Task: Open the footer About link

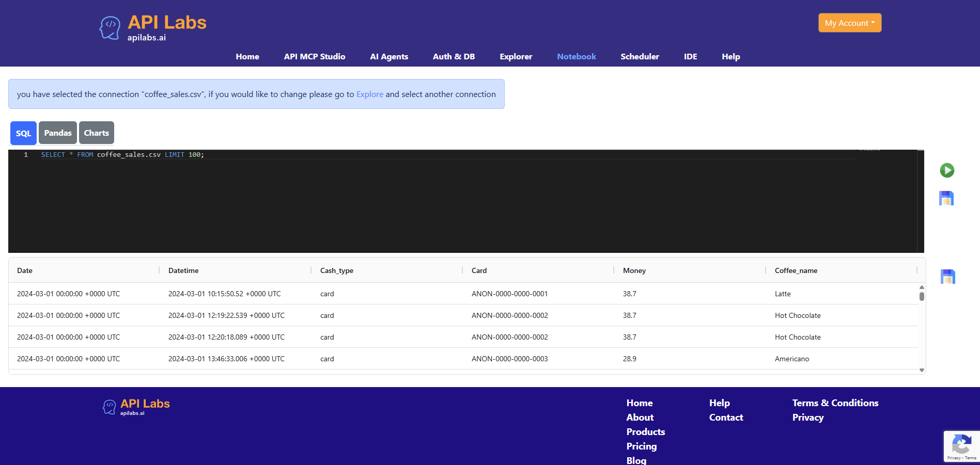Action: (x=640, y=418)
